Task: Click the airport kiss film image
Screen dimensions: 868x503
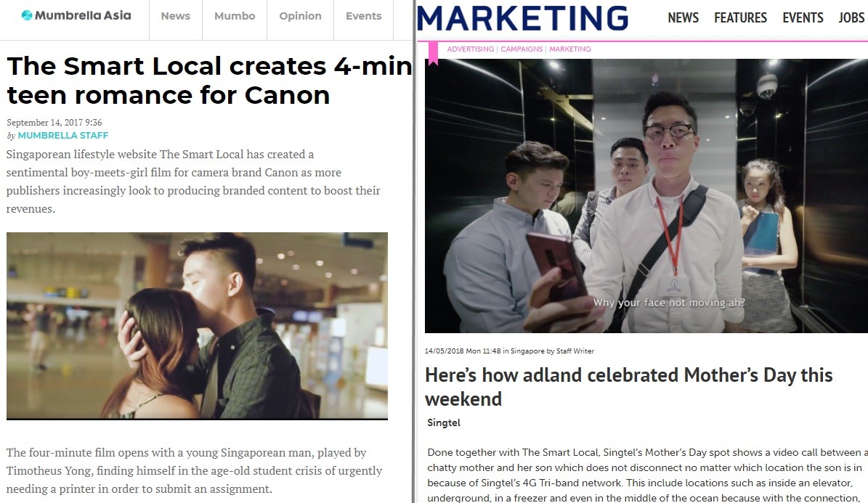Action: (x=197, y=326)
